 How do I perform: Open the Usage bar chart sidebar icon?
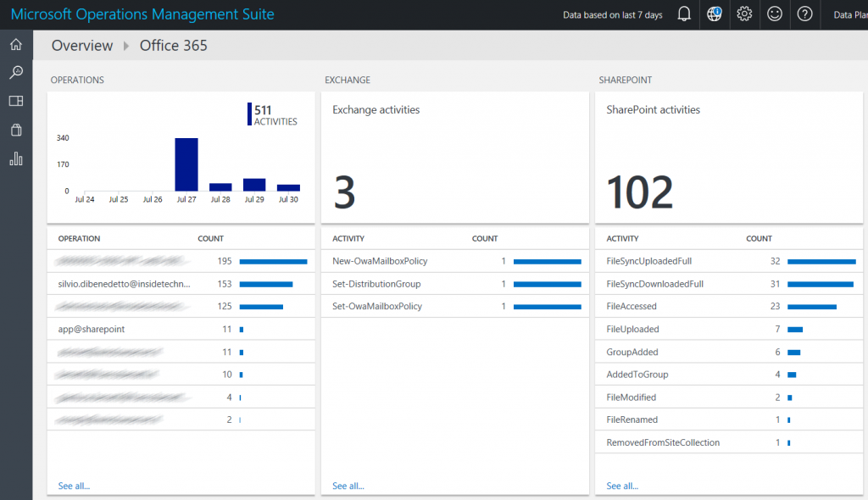[x=16, y=159]
